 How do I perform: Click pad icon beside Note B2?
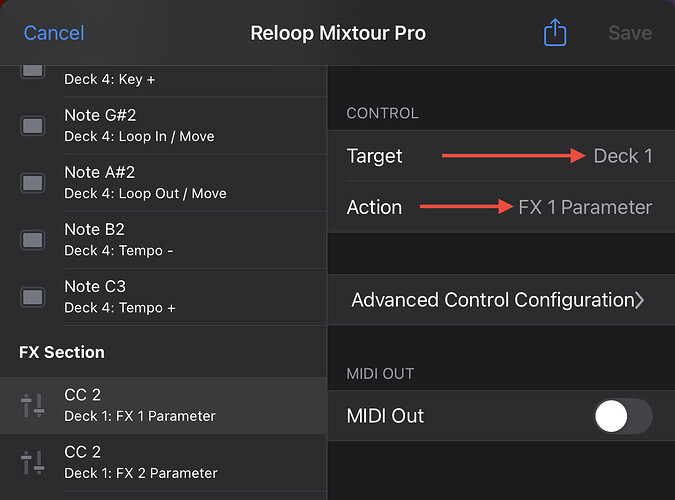tap(33, 240)
